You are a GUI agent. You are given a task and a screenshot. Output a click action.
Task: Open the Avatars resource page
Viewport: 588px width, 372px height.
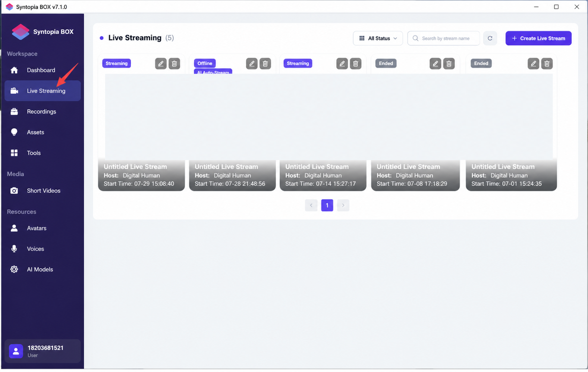43,228
